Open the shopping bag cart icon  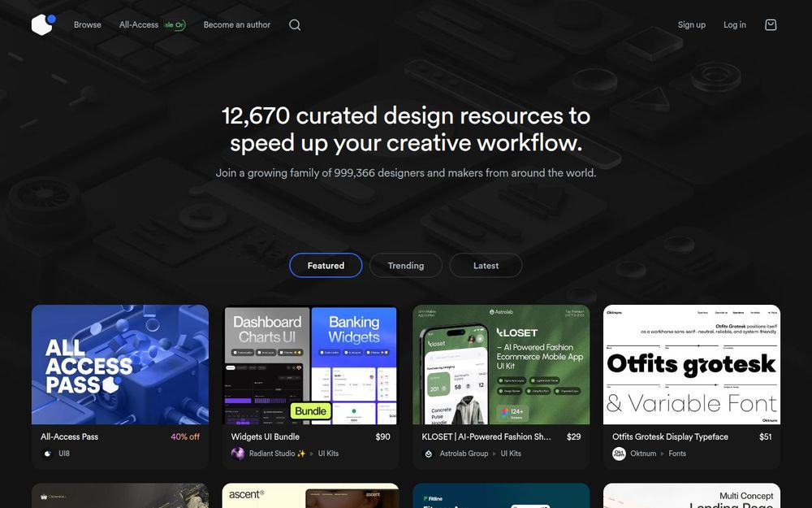tap(771, 25)
